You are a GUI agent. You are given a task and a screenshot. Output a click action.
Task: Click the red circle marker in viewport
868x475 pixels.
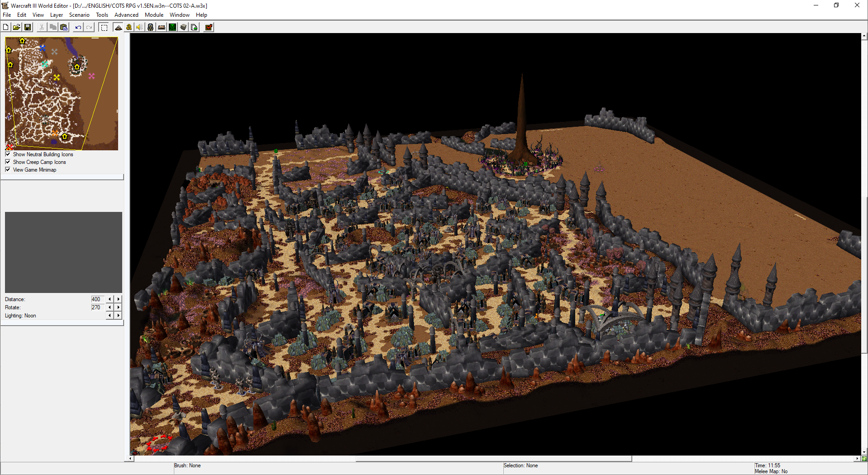pyautogui.click(x=159, y=443)
